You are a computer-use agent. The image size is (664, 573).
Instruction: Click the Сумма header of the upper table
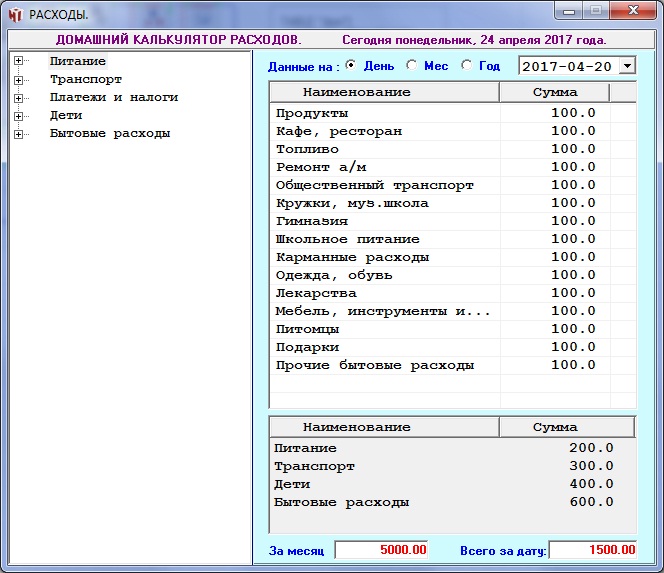tap(555, 92)
